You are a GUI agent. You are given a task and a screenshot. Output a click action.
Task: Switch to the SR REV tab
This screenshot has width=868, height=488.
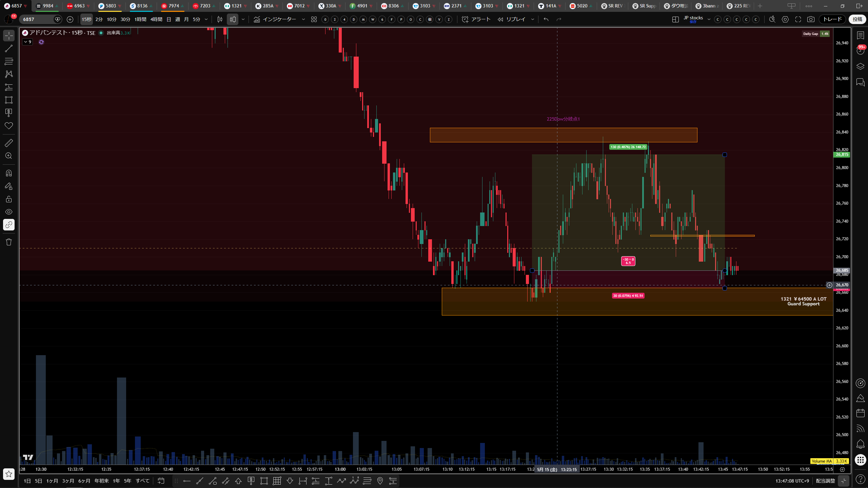point(613,6)
